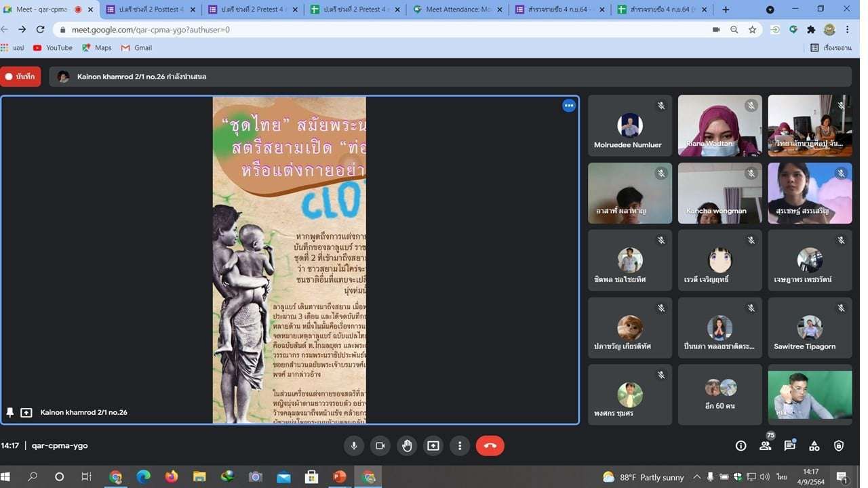Pin the presentation using pin icon
Viewport: 868px width, 488px height.
click(x=10, y=412)
